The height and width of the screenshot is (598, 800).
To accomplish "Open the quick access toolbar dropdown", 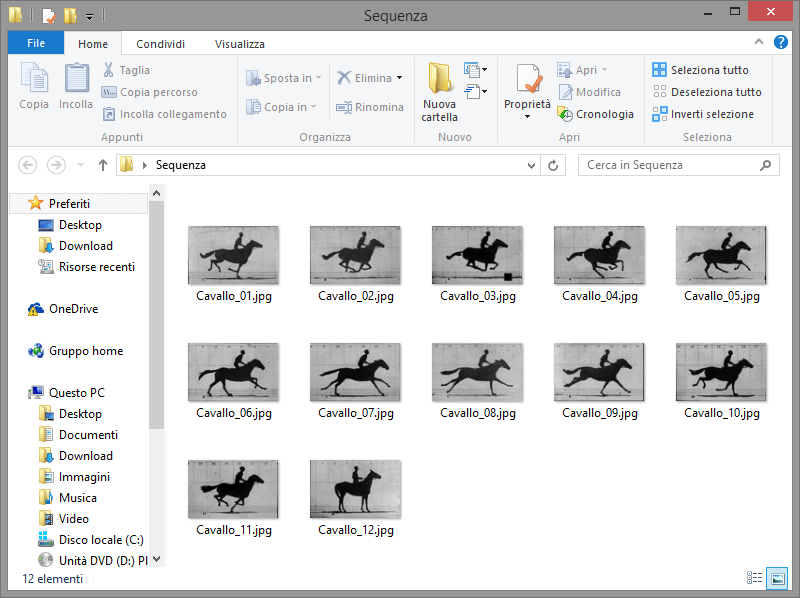I will coord(90,16).
